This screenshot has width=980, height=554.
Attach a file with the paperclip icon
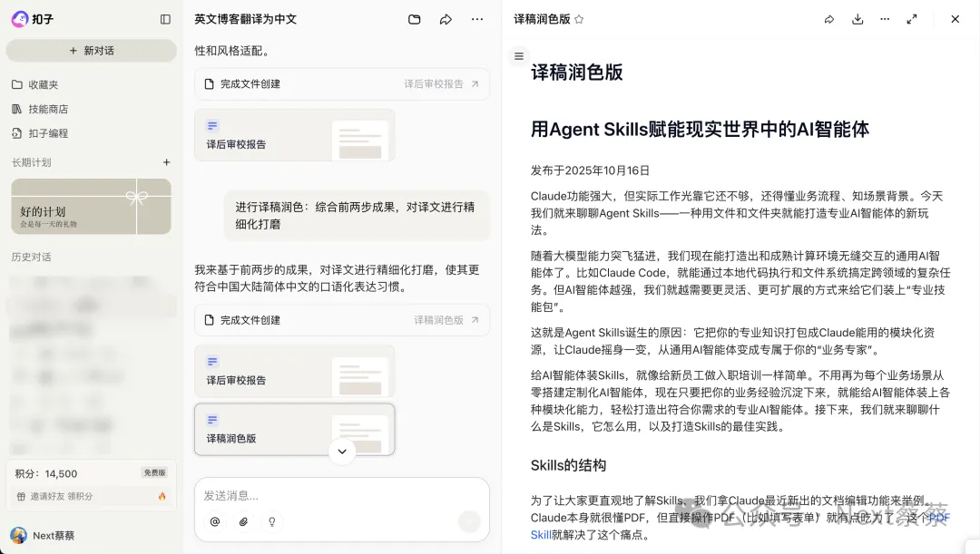243,521
